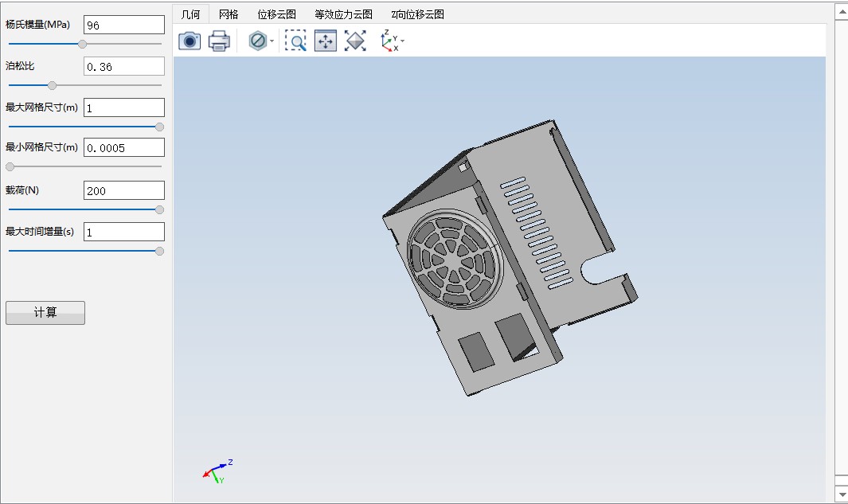
Task: Click the 最大网格尺寸 slider handle
Action: click(159, 127)
